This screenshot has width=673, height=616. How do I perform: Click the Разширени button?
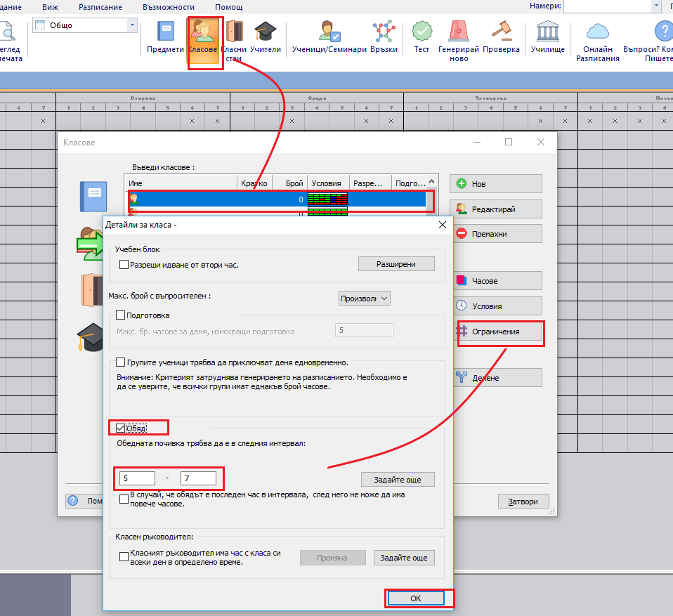396,264
